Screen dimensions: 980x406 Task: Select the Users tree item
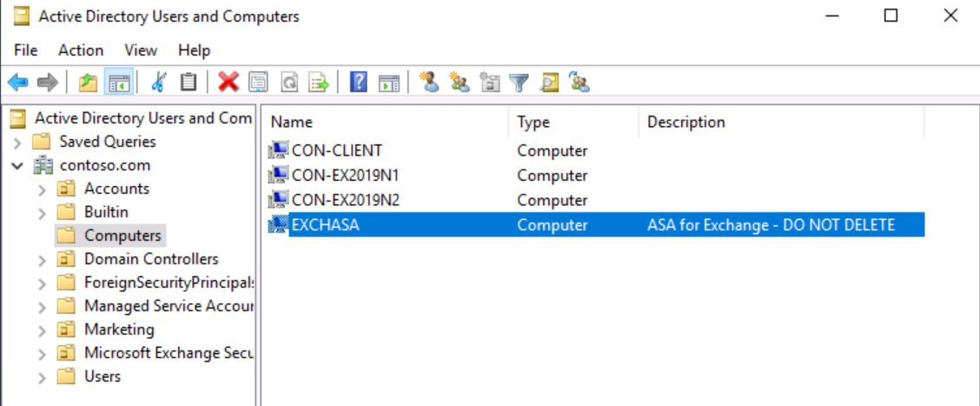(103, 376)
